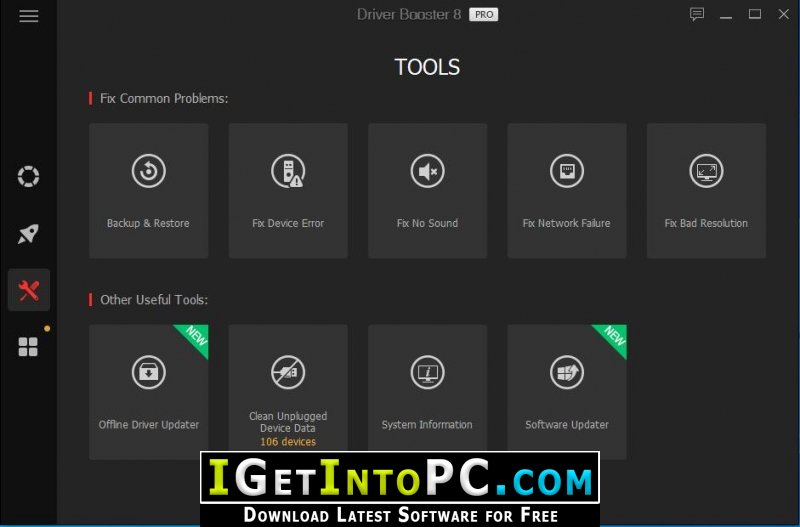This screenshot has width=800, height=527.
Task: Click the Offline Driver Updater icon
Action: tap(148, 372)
